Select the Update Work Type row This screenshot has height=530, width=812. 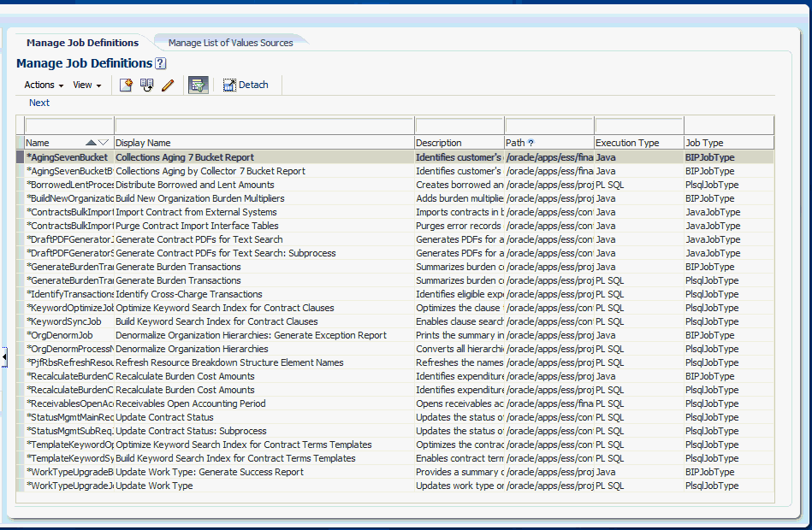[257, 486]
